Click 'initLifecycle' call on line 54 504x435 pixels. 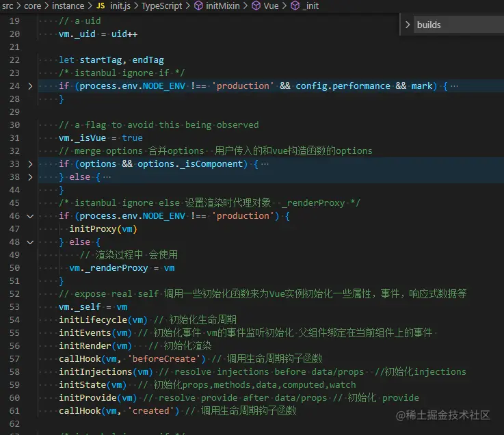[x=93, y=320]
